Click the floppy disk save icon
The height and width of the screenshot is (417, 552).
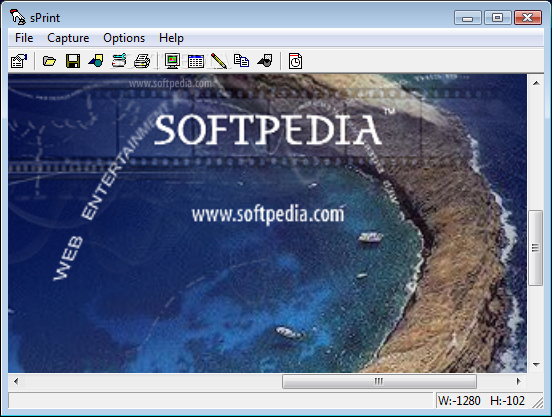(x=73, y=61)
